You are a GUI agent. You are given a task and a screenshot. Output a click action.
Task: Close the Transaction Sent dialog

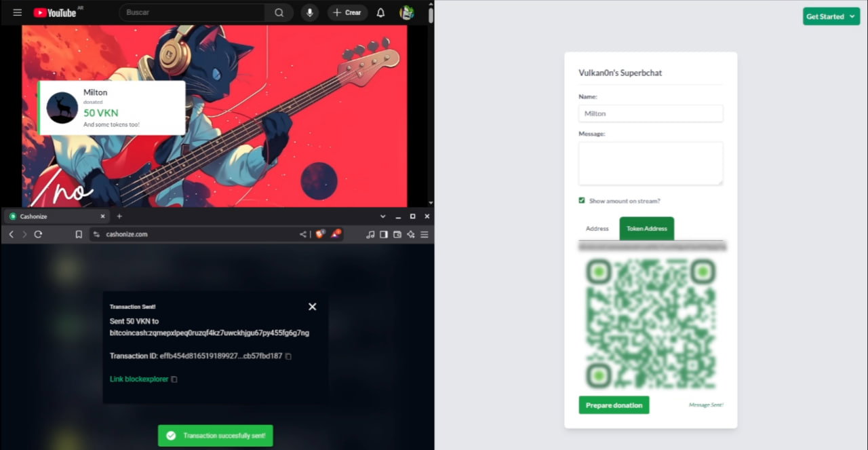point(313,307)
